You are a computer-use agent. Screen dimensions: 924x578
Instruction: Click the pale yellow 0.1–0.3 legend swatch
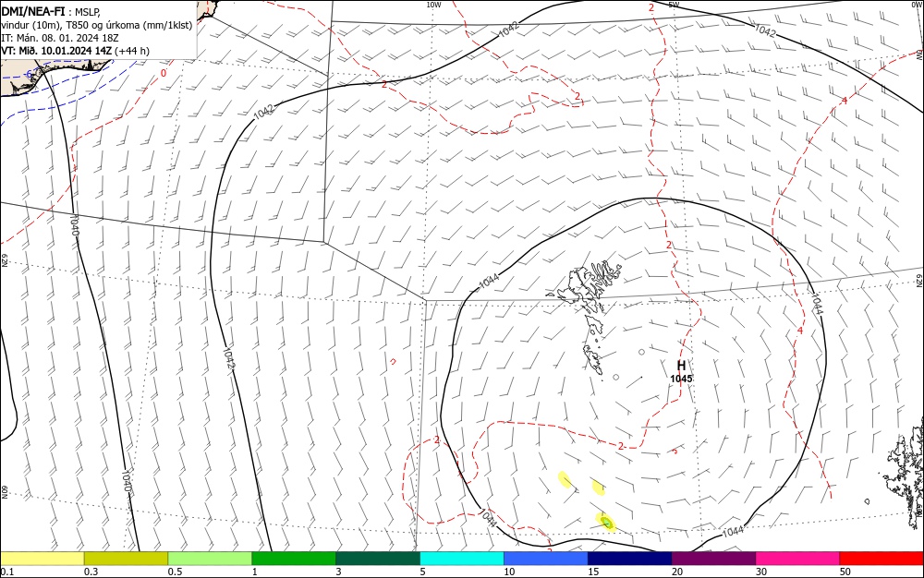[x=42, y=559]
